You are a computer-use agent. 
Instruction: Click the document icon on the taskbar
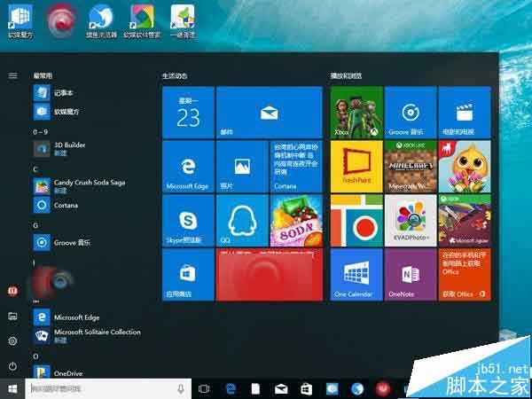pos(255,389)
